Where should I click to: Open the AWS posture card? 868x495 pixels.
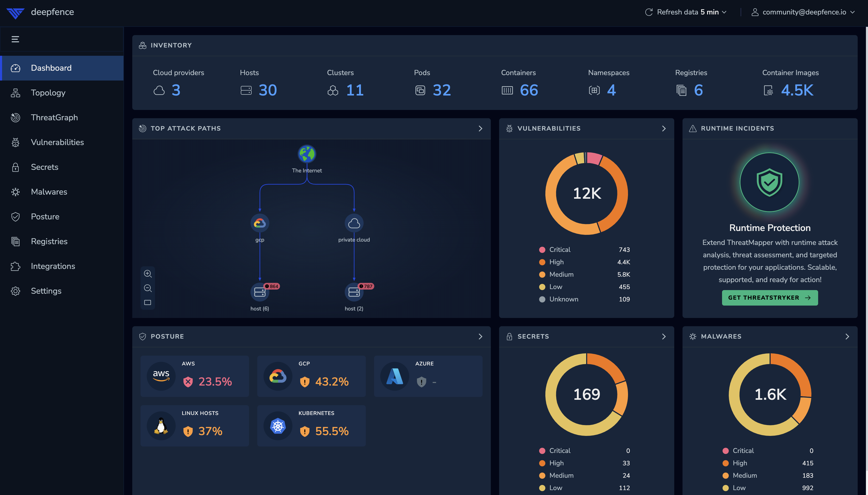[x=195, y=376]
